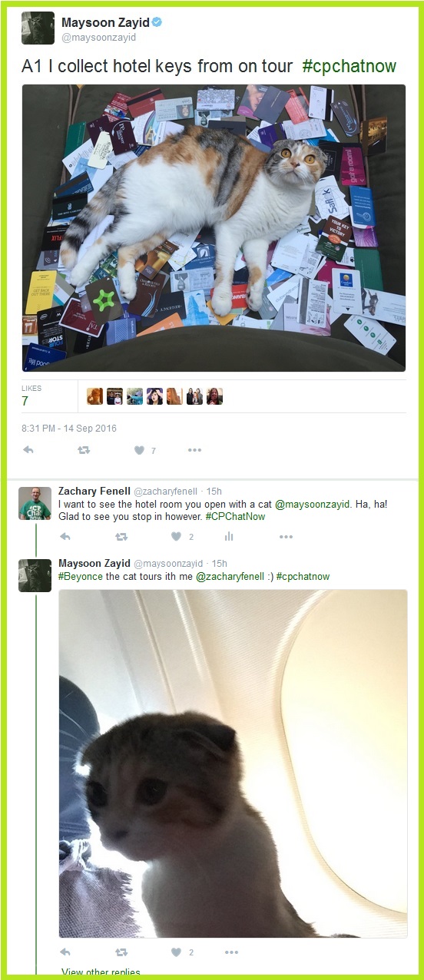Viewport: 424px width, 980px height.
Task: Like Zachary Fenell's reply
Action: [x=176, y=536]
